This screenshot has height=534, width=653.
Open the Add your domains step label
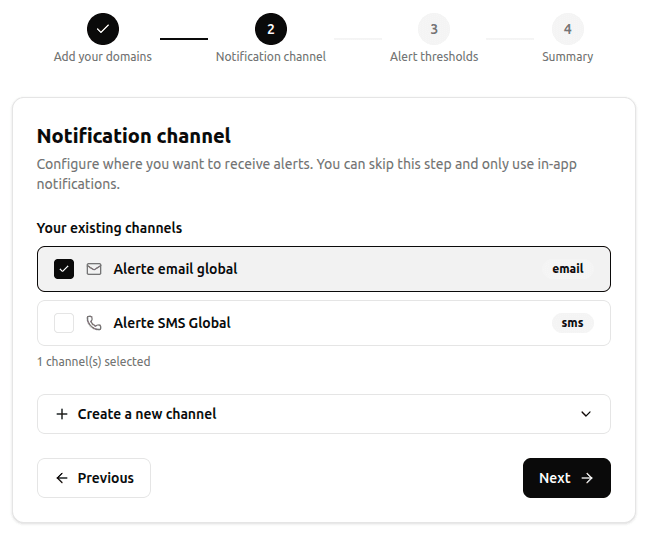(x=103, y=57)
